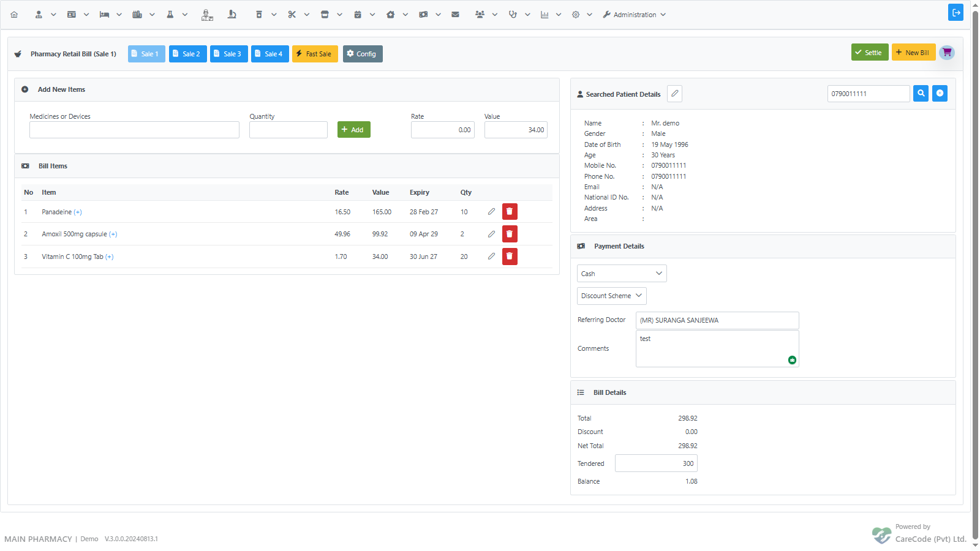Screen dimensions: 980x551
Task: Click the Settle button
Action: pos(870,53)
